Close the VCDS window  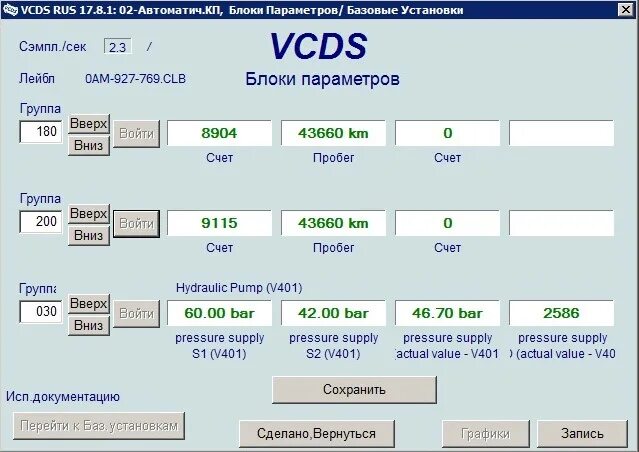pos(625,9)
